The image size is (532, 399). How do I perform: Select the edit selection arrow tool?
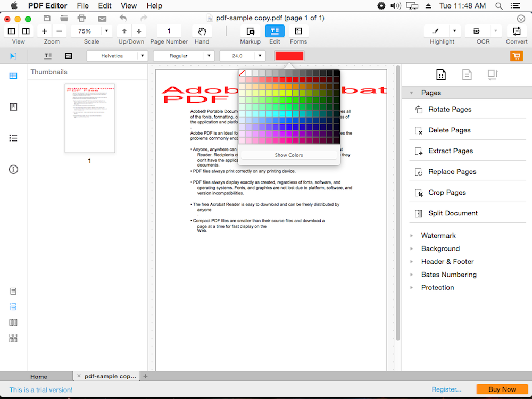click(13, 56)
